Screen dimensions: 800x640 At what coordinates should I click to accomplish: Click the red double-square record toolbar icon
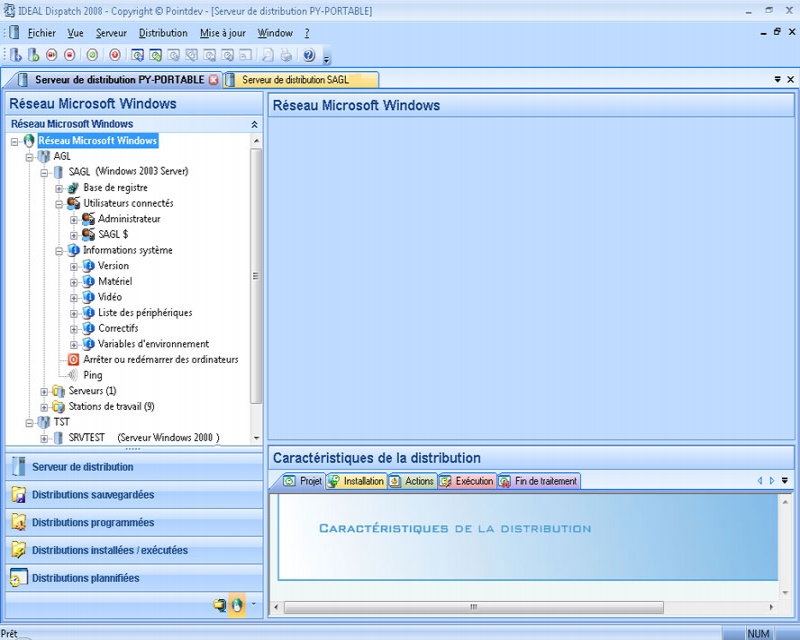coord(52,55)
